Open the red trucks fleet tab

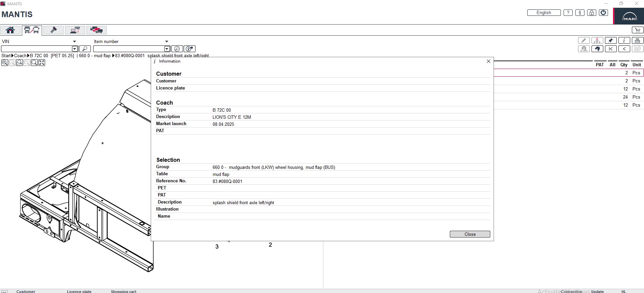[96, 30]
